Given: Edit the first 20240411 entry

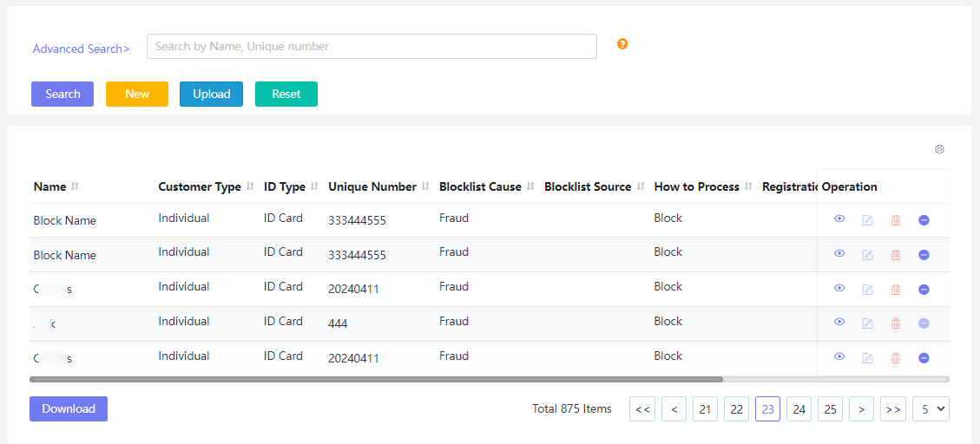Looking at the screenshot, I should [867, 289].
